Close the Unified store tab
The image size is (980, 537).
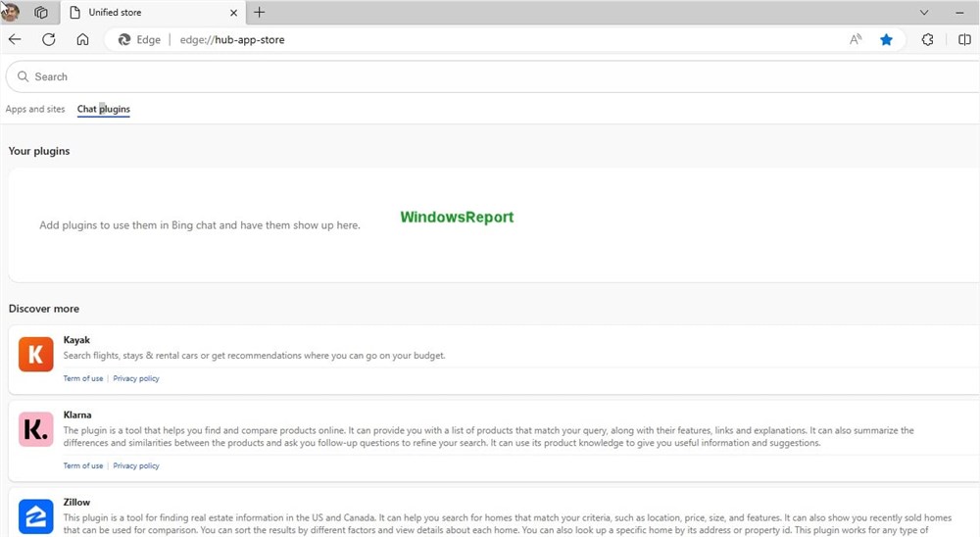click(233, 13)
